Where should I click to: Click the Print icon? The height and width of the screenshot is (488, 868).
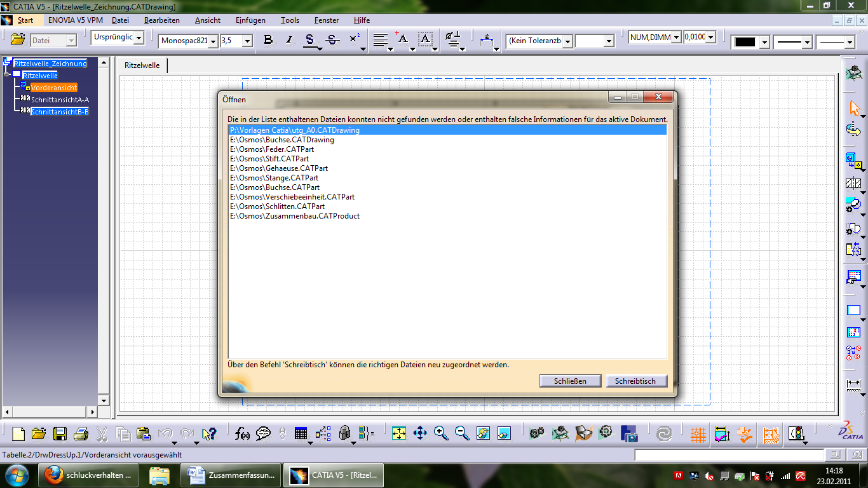point(81,434)
